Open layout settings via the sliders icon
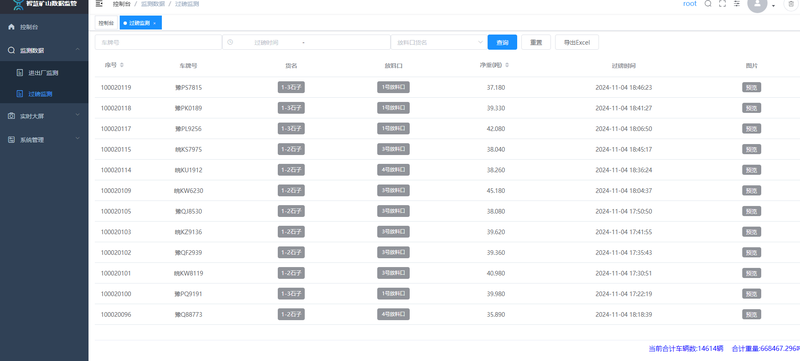The height and width of the screenshot is (361, 800). point(736,4)
